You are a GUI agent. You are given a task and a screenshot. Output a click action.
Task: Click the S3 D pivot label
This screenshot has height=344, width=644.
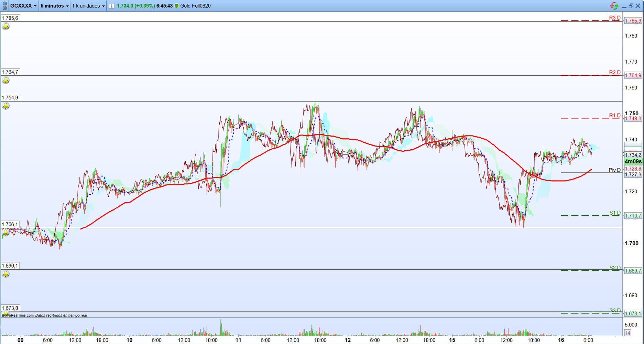[x=615, y=310]
